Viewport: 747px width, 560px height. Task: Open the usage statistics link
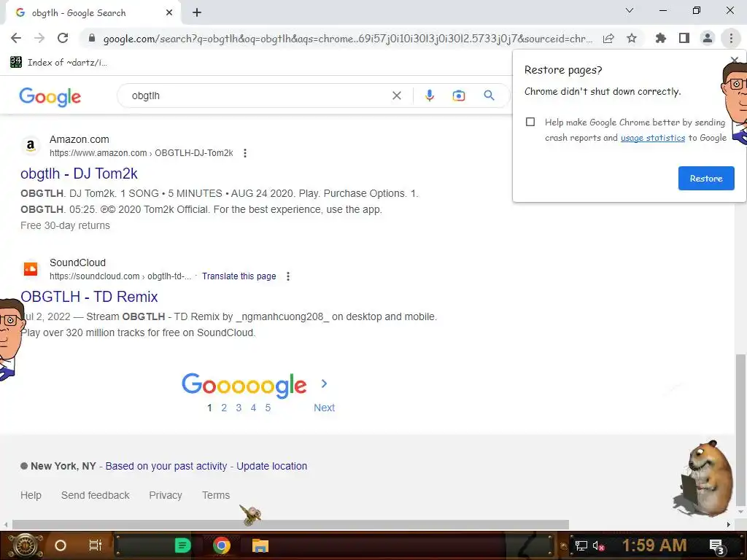(x=653, y=138)
